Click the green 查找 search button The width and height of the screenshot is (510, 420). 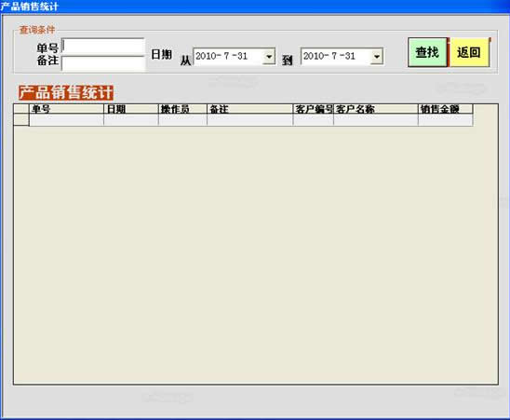pos(427,52)
